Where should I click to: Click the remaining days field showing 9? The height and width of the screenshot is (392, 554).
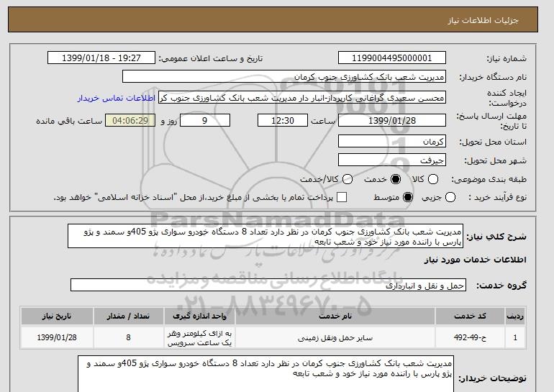(205, 120)
